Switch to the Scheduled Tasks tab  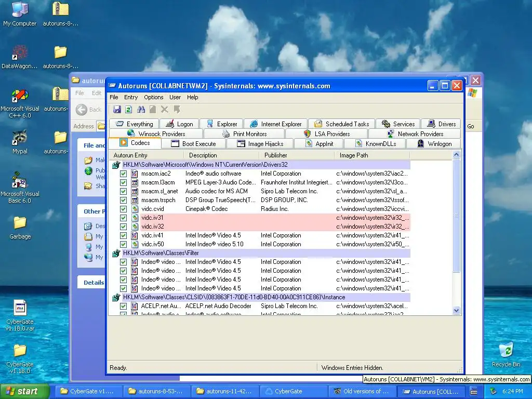click(x=341, y=124)
